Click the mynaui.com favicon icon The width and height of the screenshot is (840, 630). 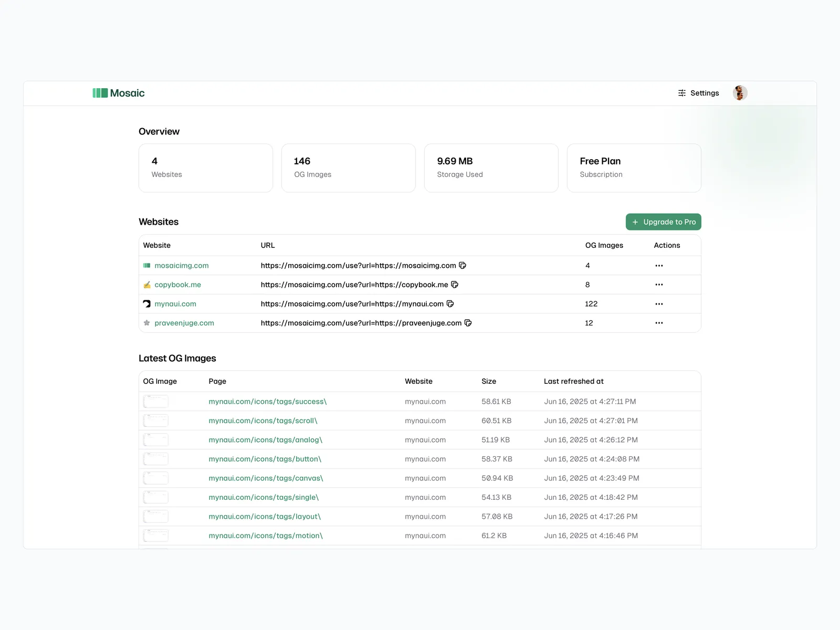tap(147, 304)
